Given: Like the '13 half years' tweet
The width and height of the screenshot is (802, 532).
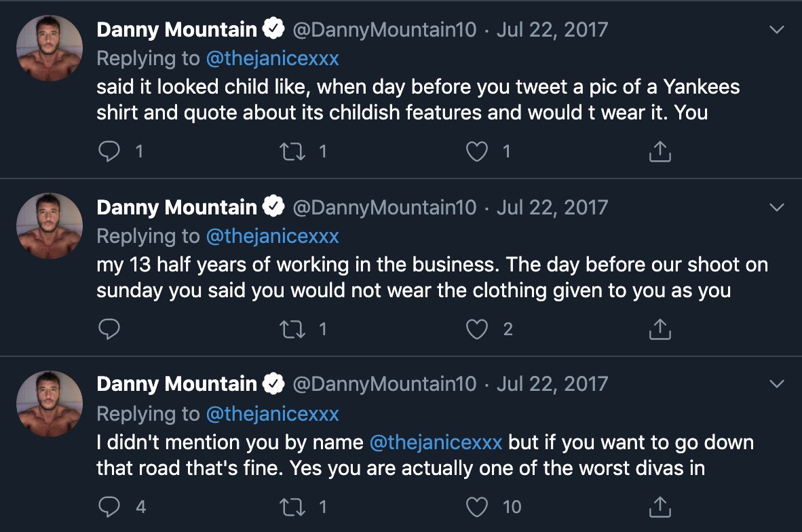Looking at the screenshot, I should [477, 330].
